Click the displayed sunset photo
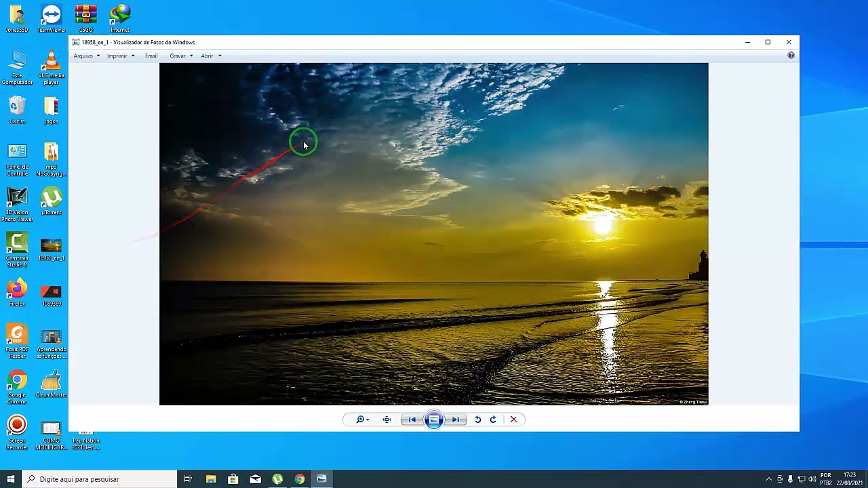868x488 pixels. click(x=434, y=234)
